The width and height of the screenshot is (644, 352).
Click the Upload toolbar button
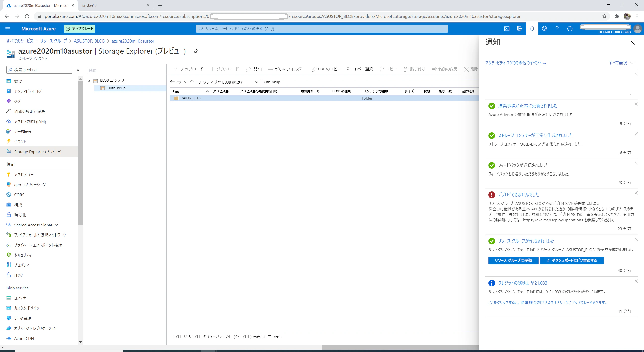coord(189,69)
